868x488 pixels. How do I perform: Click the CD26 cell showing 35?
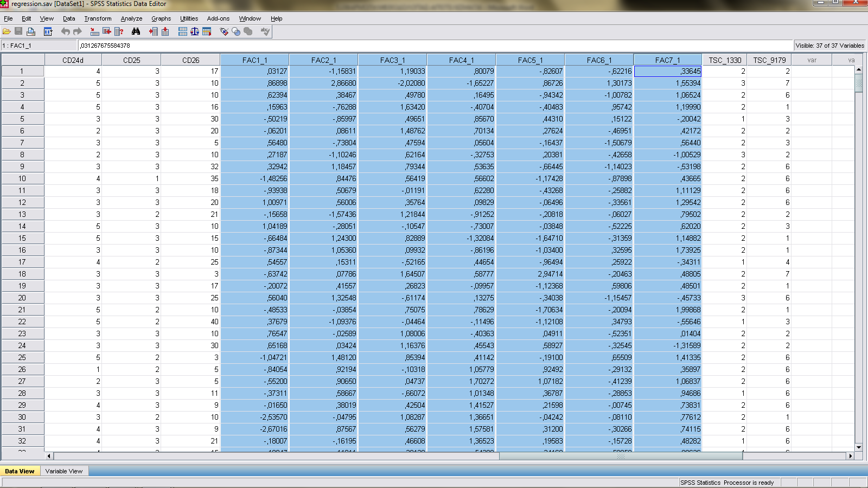190,178
